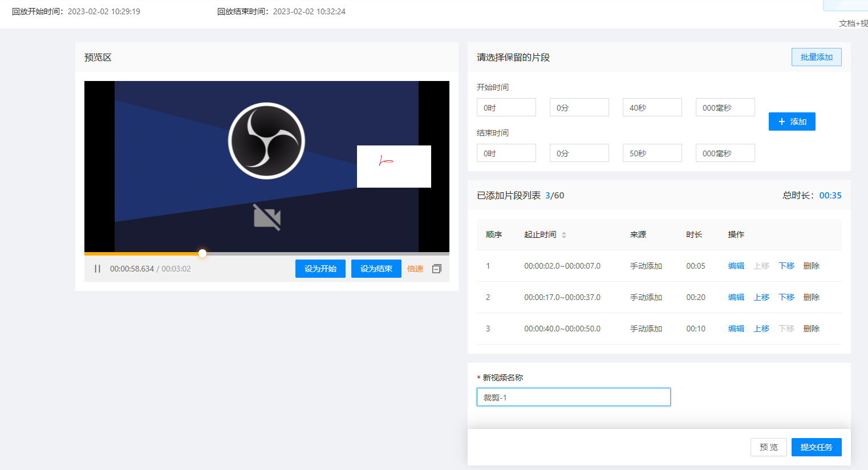868x470 pixels.
Task: Select the end time 50秒 field
Action: pos(652,153)
